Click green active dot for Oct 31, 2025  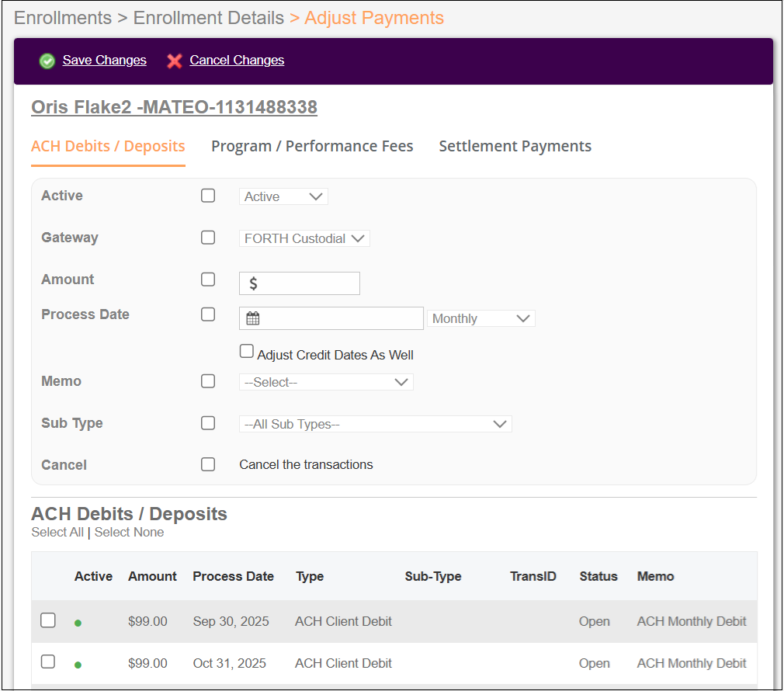point(78,665)
